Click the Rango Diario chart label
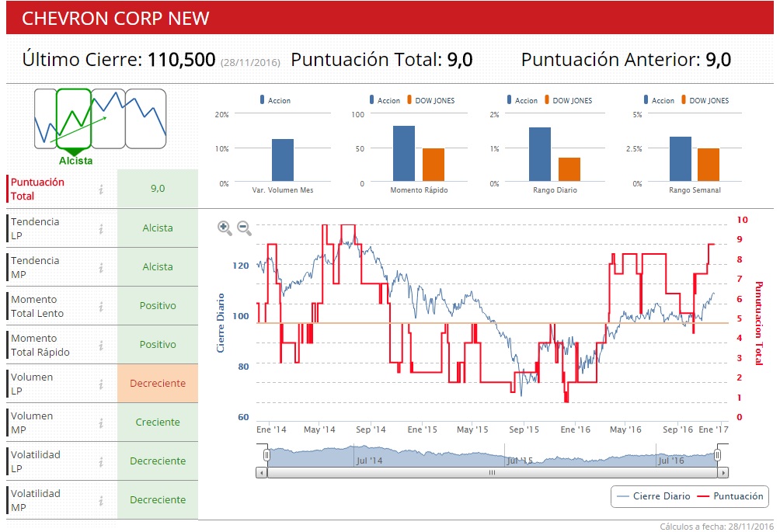 tap(555, 190)
